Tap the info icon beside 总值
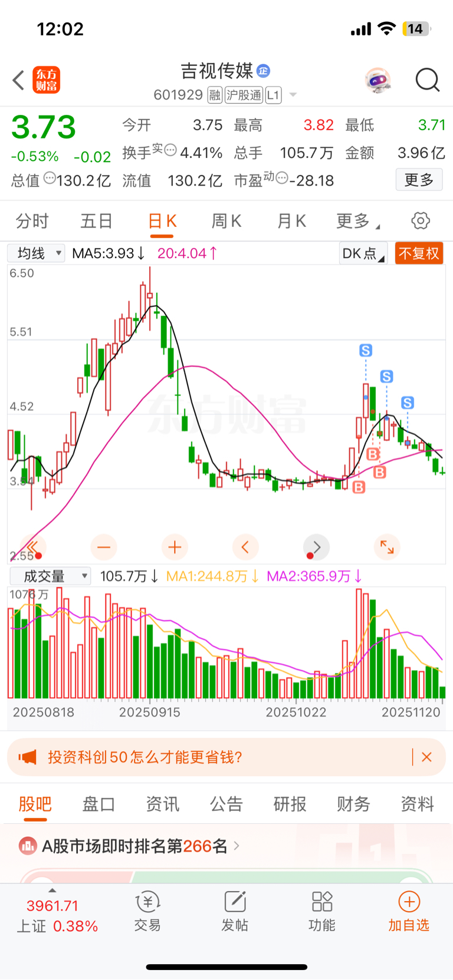Viewport: 453px width, 980px height. click(x=50, y=178)
